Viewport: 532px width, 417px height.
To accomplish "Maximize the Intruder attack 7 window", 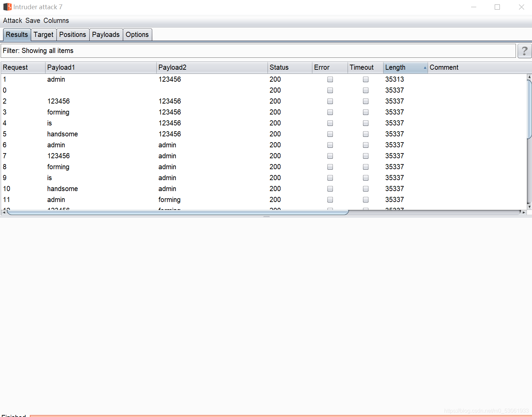I will 497,7.
